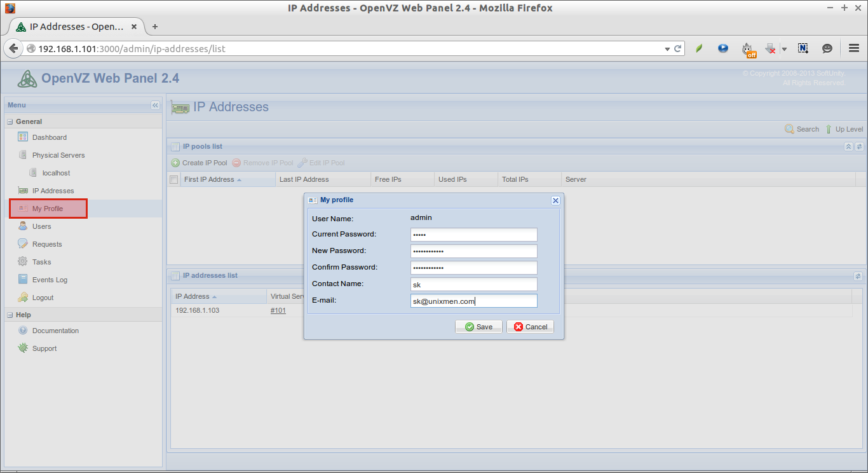Viewport: 868px width, 473px height.
Task: Open the Requests menu entry
Action: (x=47, y=244)
